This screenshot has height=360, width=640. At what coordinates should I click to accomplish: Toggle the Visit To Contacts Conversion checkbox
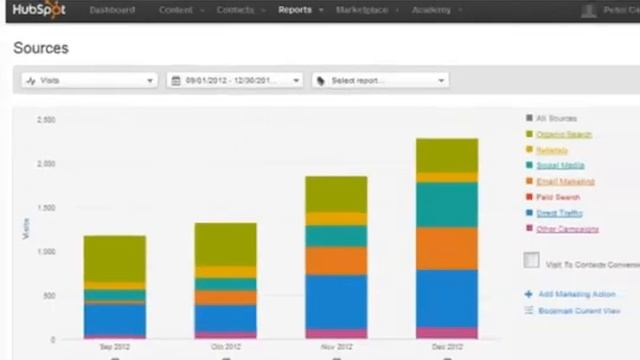pos(531,260)
